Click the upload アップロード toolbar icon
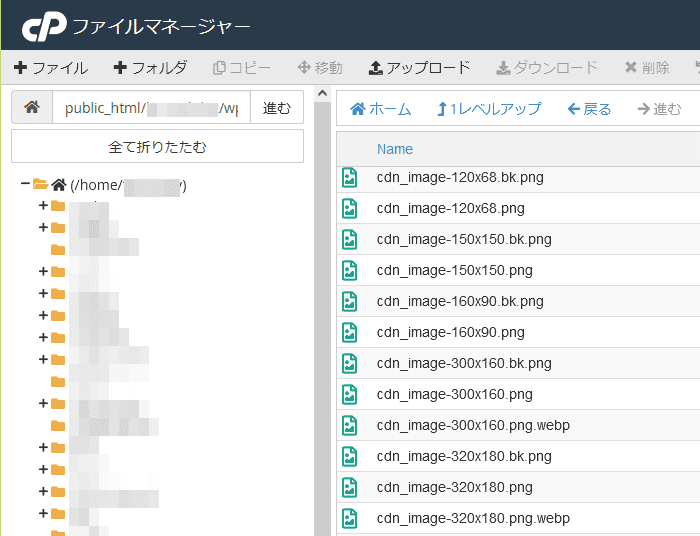 376,68
